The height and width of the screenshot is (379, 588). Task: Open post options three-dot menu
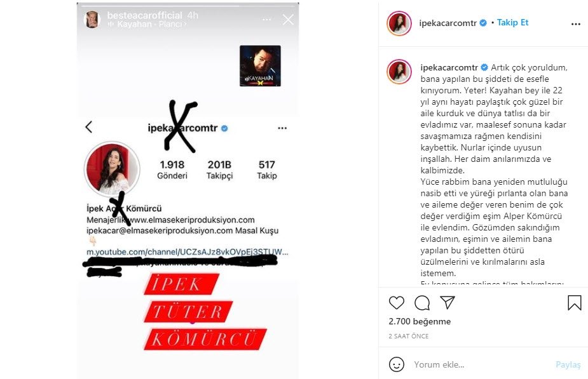[x=576, y=24]
